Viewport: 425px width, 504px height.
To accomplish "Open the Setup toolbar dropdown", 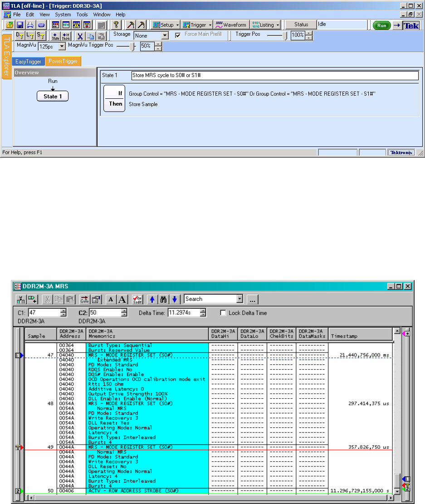I will coord(178,25).
